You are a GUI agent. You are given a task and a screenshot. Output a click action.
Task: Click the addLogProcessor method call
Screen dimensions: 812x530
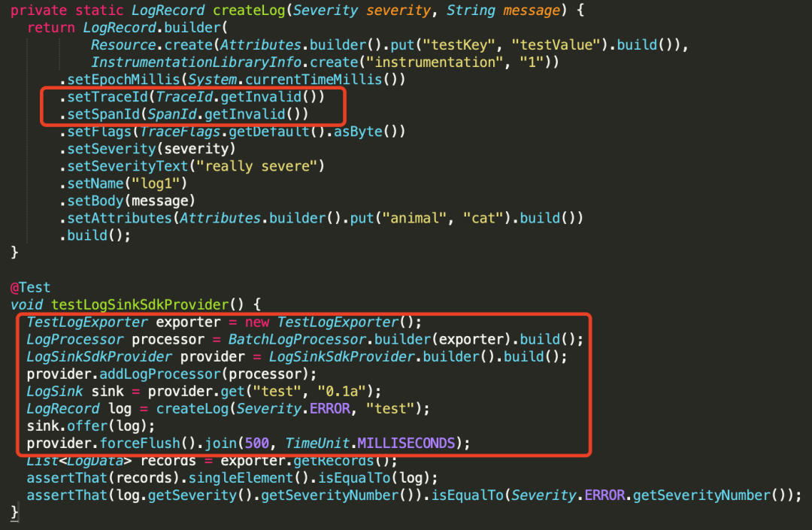160,374
